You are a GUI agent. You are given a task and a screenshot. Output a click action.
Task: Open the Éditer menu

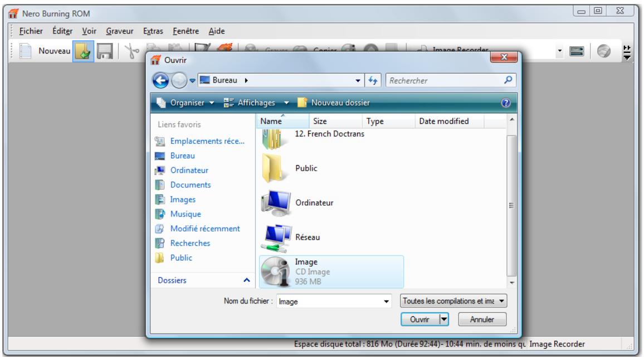tap(62, 31)
